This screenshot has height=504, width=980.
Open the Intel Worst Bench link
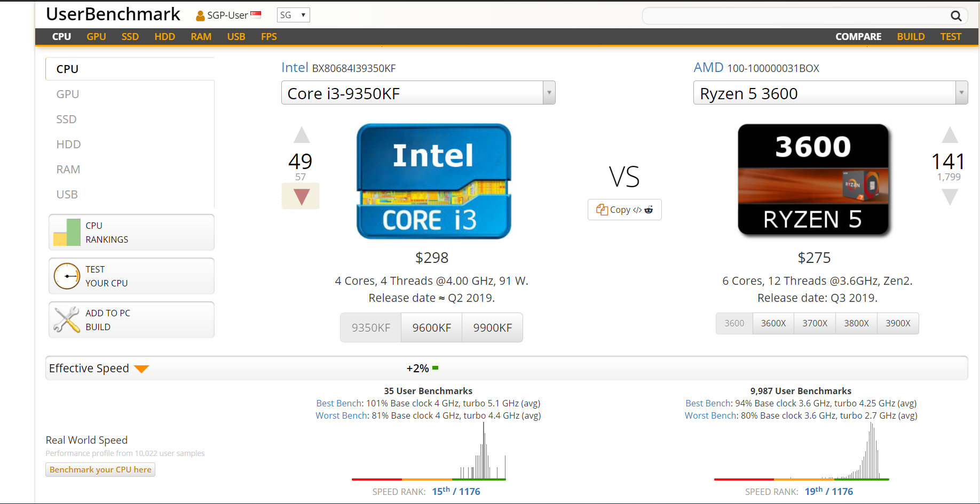341,415
